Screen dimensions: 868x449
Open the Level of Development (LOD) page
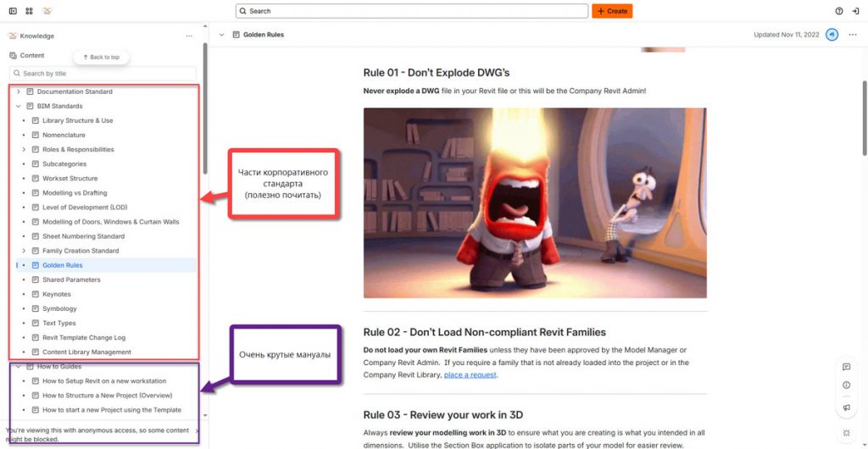(86, 208)
